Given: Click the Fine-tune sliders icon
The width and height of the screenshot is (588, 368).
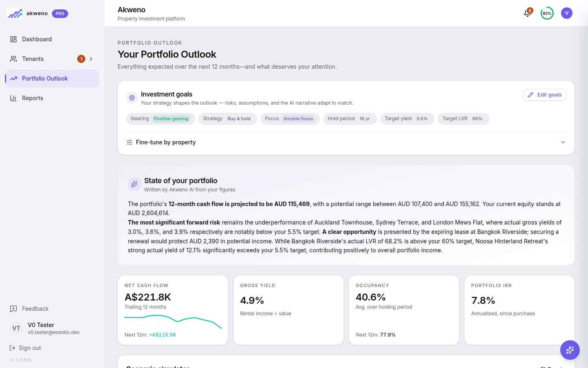Looking at the screenshot, I should (129, 142).
